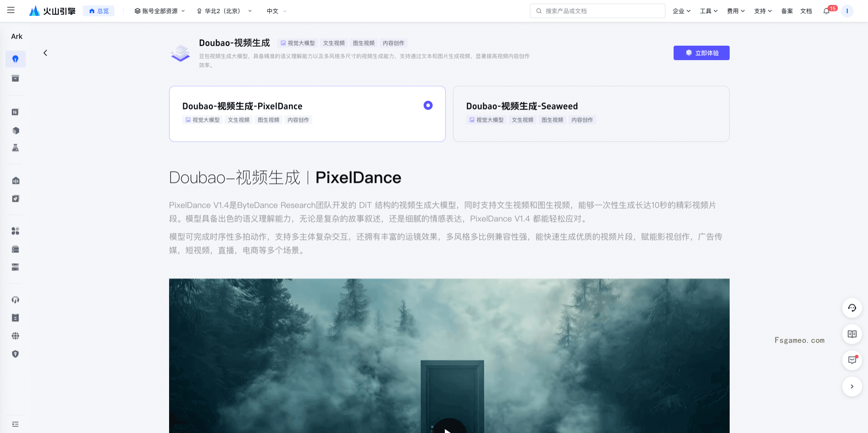Click the 视觉大模型 tag in the page header
Screen dimensions: 868x433
[298, 43]
